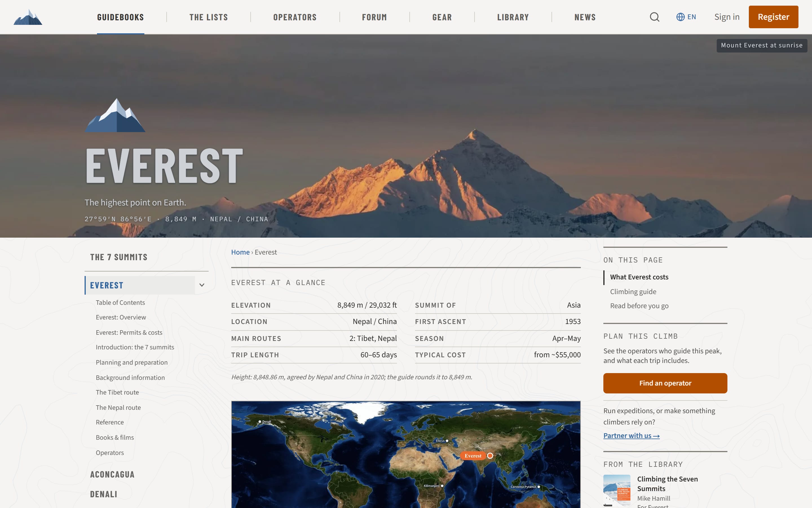Switch language with the EN globe icon
Image resolution: width=812 pixels, height=508 pixels.
pos(686,17)
